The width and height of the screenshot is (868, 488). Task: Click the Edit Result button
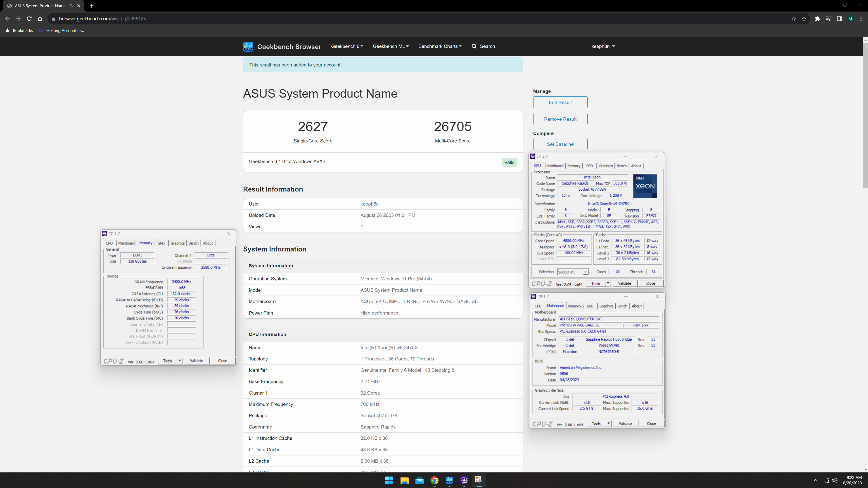pyautogui.click(x=560, y=102)
